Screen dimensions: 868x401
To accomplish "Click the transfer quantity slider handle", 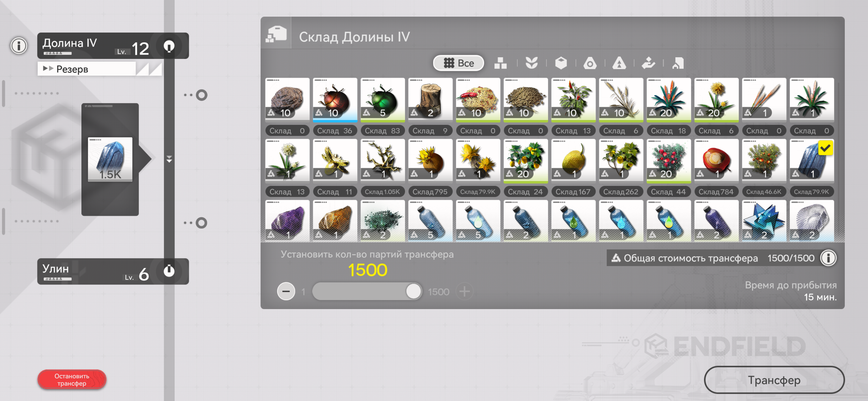I will click(413, 291).
